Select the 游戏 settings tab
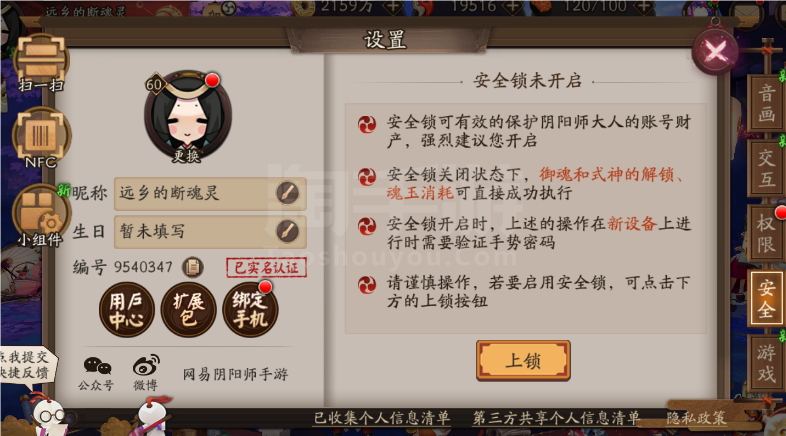 pos(766,363)
